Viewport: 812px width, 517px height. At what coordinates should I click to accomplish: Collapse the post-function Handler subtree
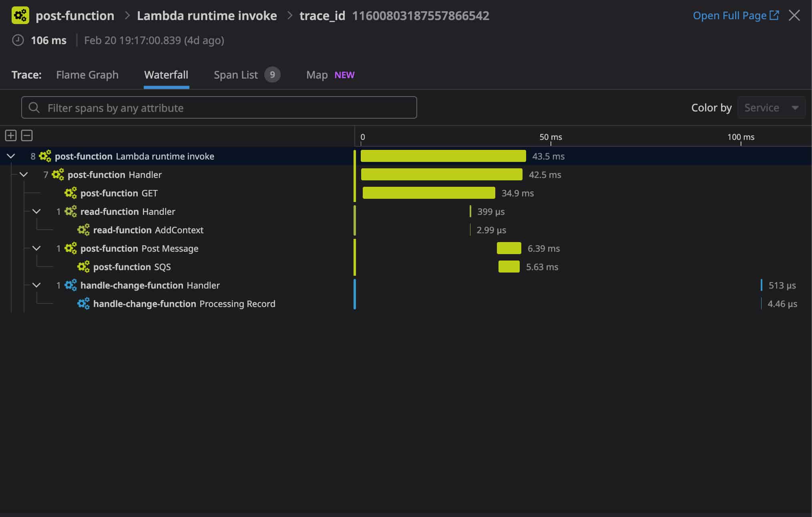(x=23, y=174)
